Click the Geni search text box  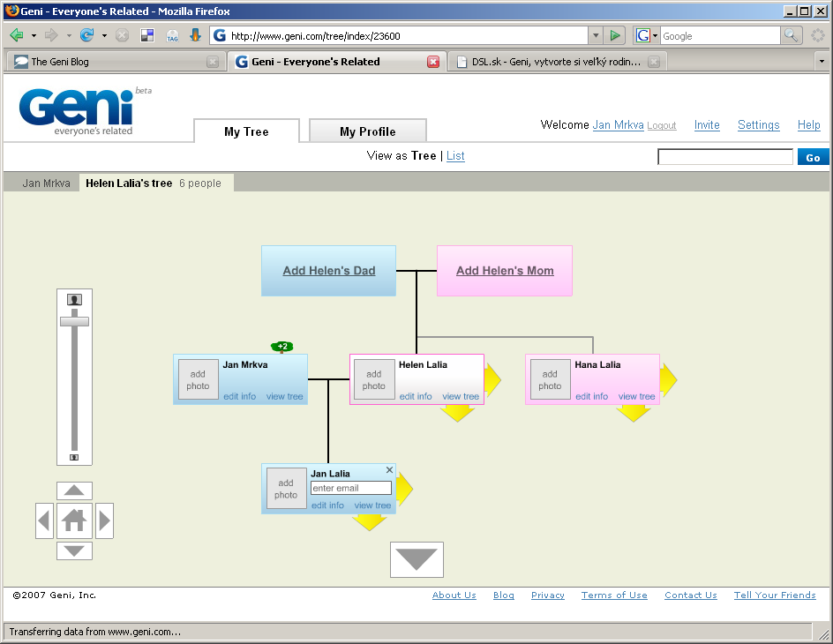click(x=725, y=157)
